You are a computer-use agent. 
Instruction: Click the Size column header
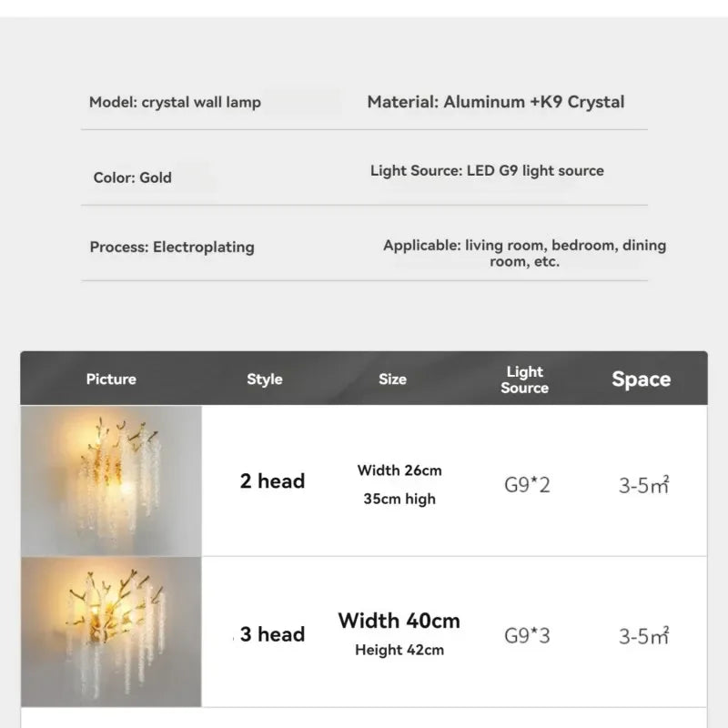pyautogui.click(x=392, y=379)
